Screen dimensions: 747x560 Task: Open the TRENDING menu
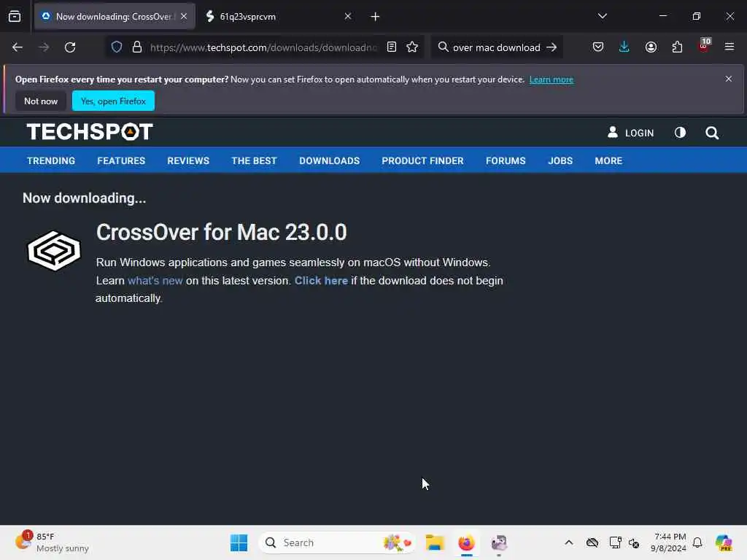51,161
